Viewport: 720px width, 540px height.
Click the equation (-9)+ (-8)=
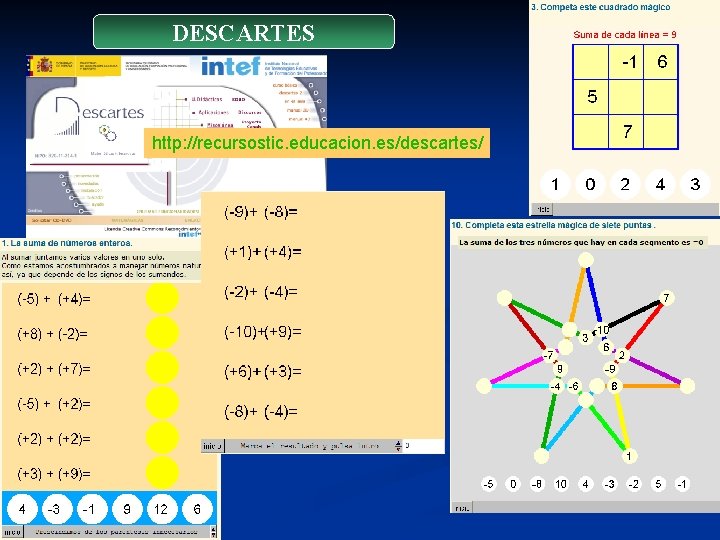pyautogui.click(x=261, y=212)
